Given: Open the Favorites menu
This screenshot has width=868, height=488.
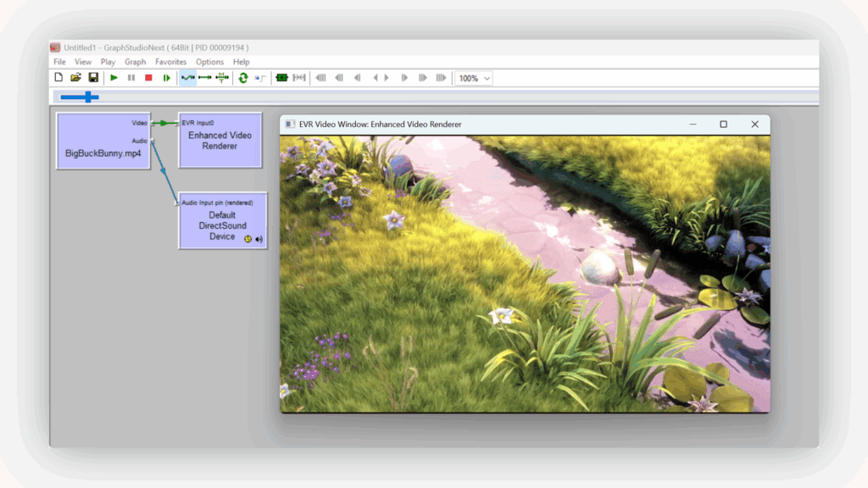Looking at the screenshot, I should pos(170,61).
